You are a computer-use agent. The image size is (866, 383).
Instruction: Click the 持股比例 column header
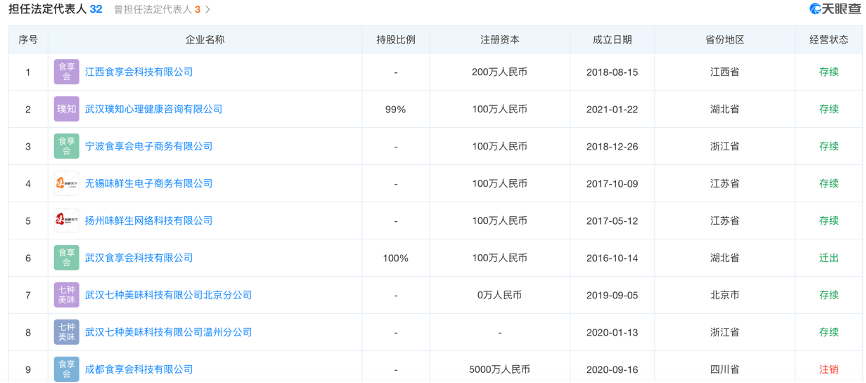(396, 40)
